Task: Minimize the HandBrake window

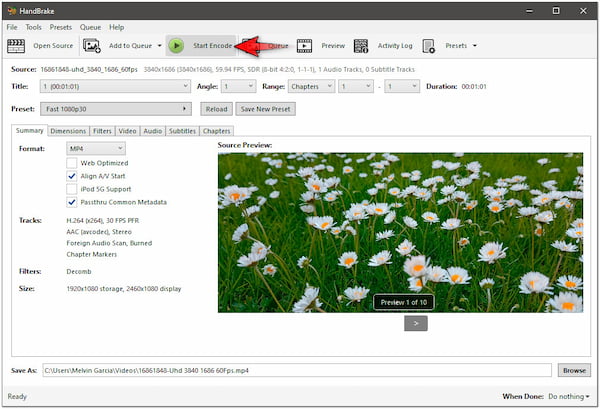Action: (529, 11)
